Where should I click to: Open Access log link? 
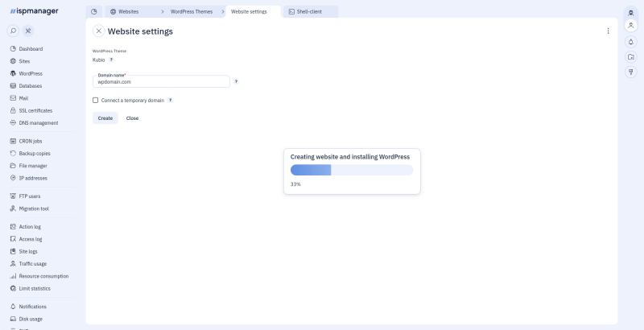[x=31, y=239]
